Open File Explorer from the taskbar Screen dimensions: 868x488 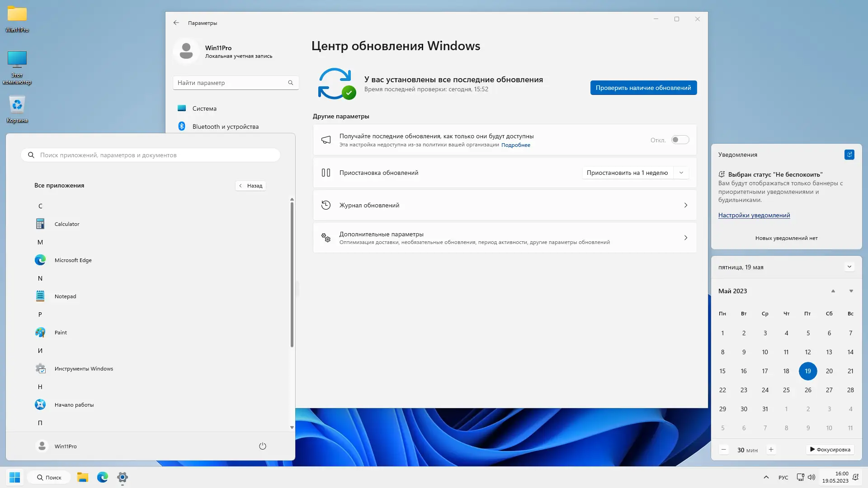click(82, 477)
